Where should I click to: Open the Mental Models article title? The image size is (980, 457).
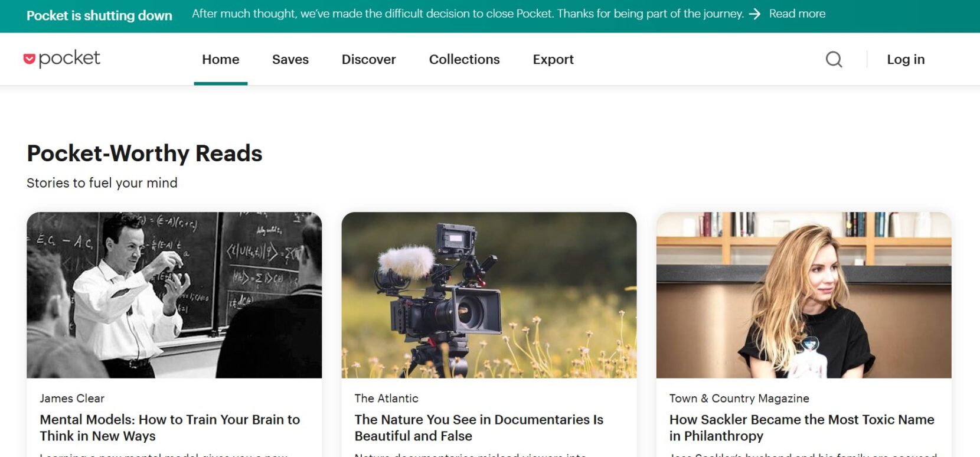pos(170,427)
